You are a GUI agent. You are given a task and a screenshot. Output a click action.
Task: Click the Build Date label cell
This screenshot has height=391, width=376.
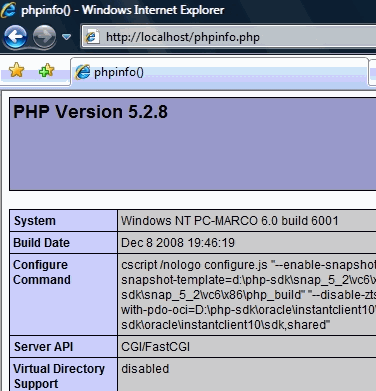(63, 243)
